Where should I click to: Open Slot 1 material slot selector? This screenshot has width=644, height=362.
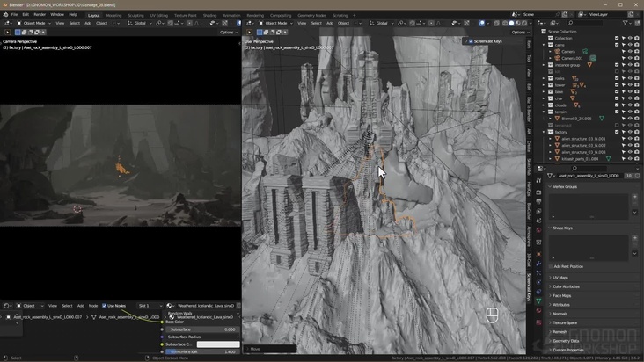click(150, 306)
